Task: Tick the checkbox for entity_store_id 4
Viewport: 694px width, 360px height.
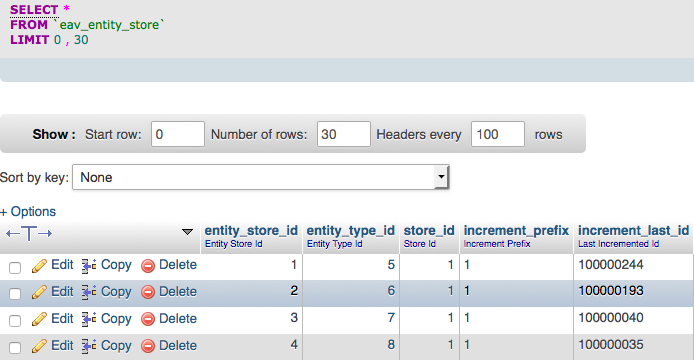Action: click(15, 348)
